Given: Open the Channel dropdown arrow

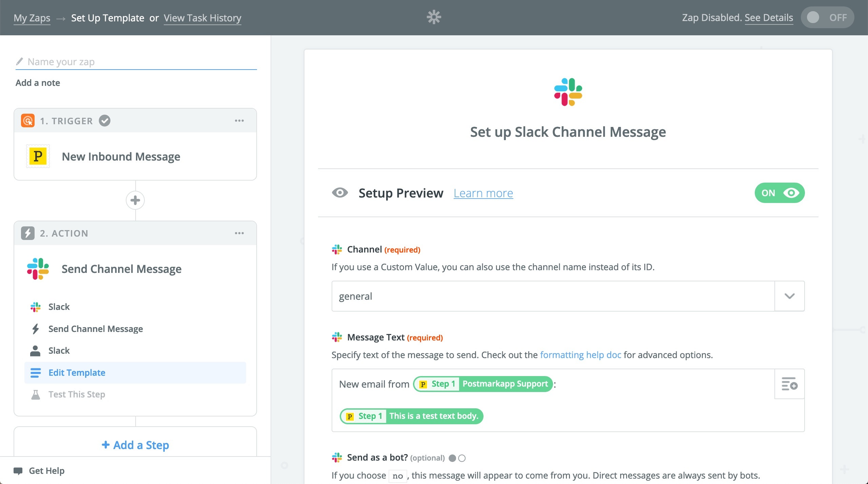Looking at the screenshot, I should [x=789, y=296].
